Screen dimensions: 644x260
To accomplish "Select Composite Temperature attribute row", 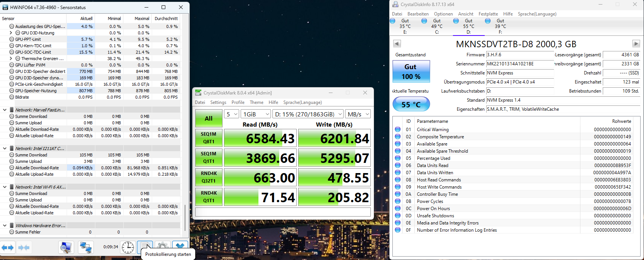I will coord(513,136).
